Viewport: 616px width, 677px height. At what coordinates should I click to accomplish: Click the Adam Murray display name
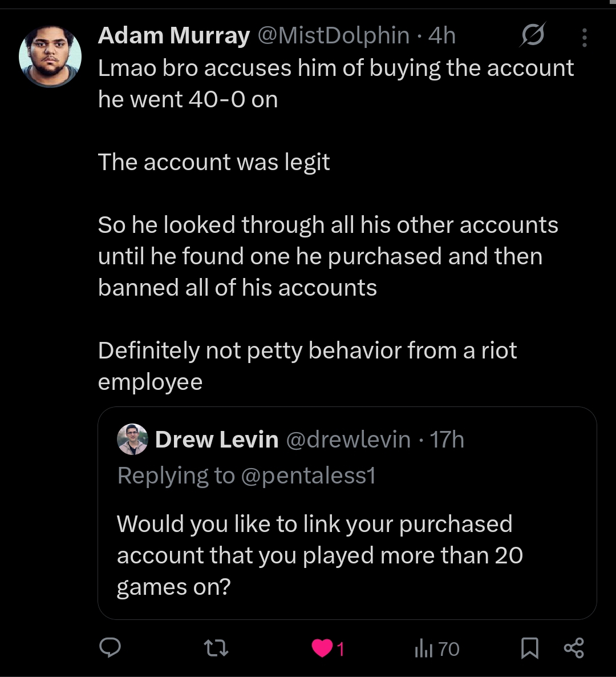pyautogui.click(x=173, y=36)
